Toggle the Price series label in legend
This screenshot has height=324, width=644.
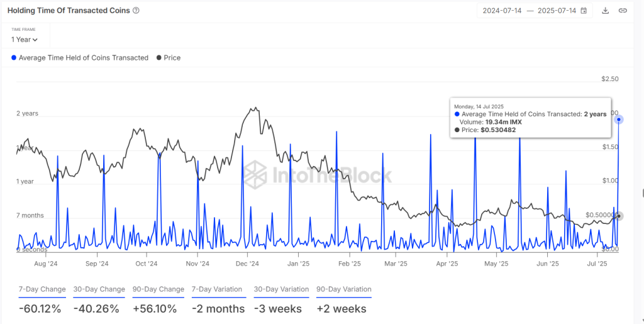172,58
